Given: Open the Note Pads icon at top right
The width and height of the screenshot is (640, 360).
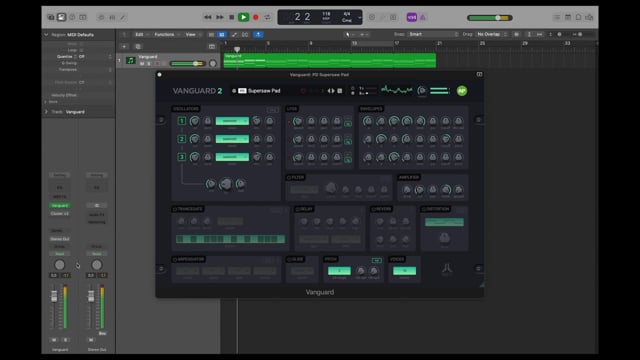Looking at the screenshot, I should tap(568, 17).
